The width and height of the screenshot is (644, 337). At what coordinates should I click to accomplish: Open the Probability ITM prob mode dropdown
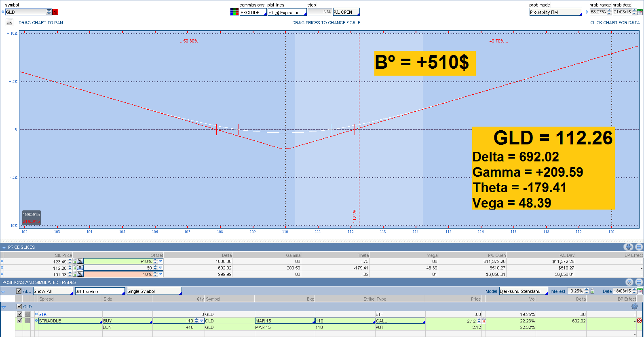point(556,12)
